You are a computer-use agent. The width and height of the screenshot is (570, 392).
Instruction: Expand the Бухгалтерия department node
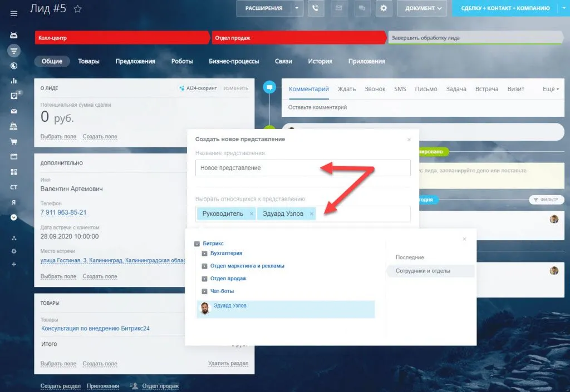point(204,254)
